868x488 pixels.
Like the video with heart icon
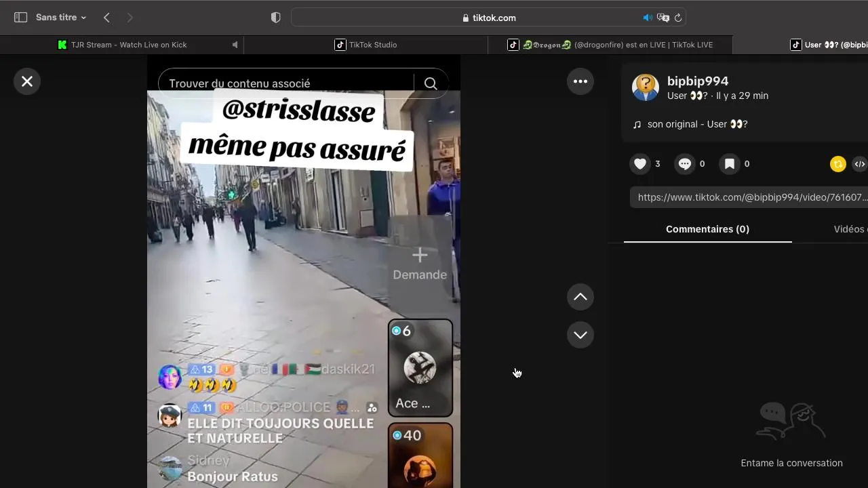640,163
